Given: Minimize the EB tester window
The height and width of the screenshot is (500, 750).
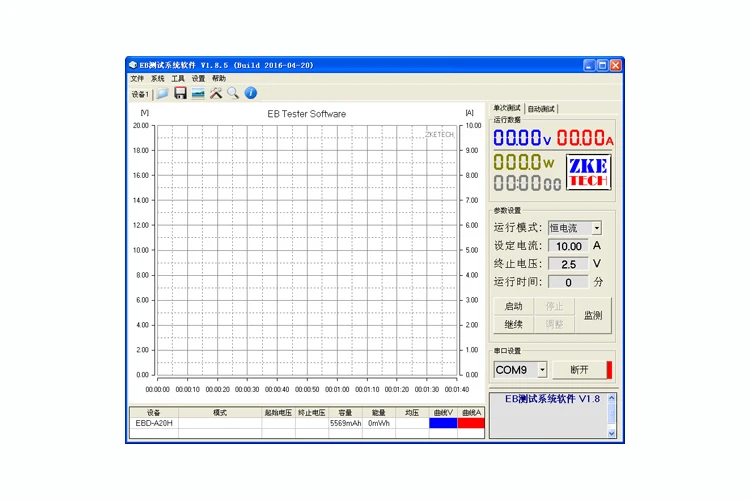Looking at the screenshot, I should pyautogui.click(x=589, y=66).
